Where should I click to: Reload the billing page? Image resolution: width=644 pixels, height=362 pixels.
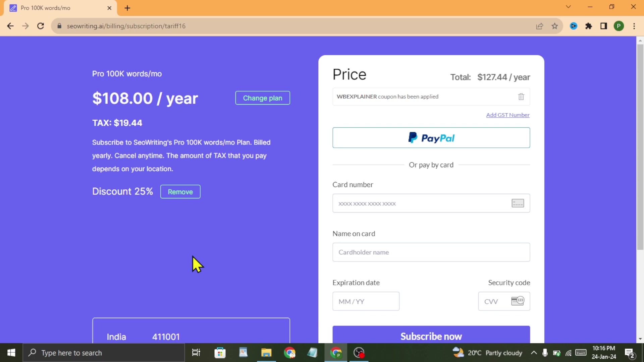(41, 26)
